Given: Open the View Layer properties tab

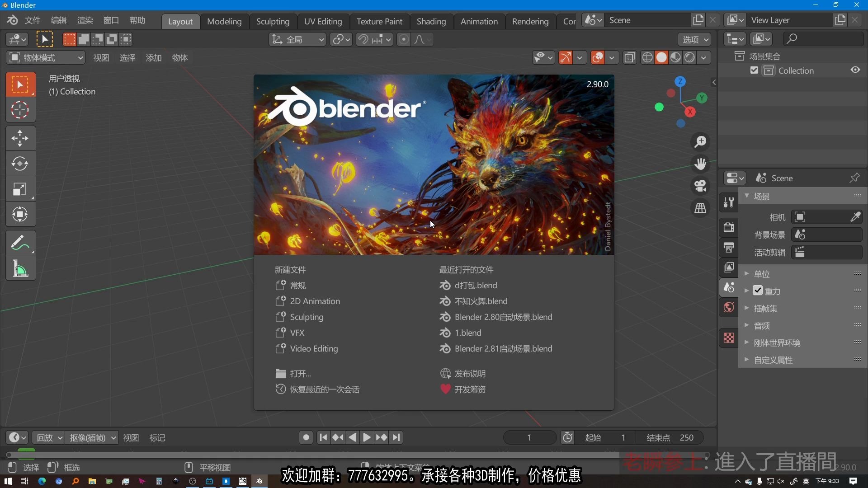Looking at the screenshot, I should point(729,267).
